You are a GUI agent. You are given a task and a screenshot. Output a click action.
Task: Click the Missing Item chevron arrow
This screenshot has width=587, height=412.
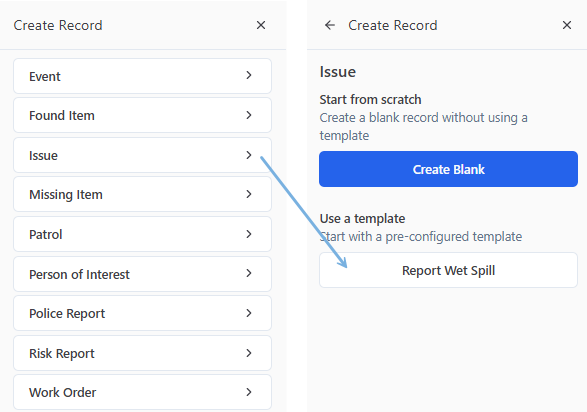click(249, 194)
